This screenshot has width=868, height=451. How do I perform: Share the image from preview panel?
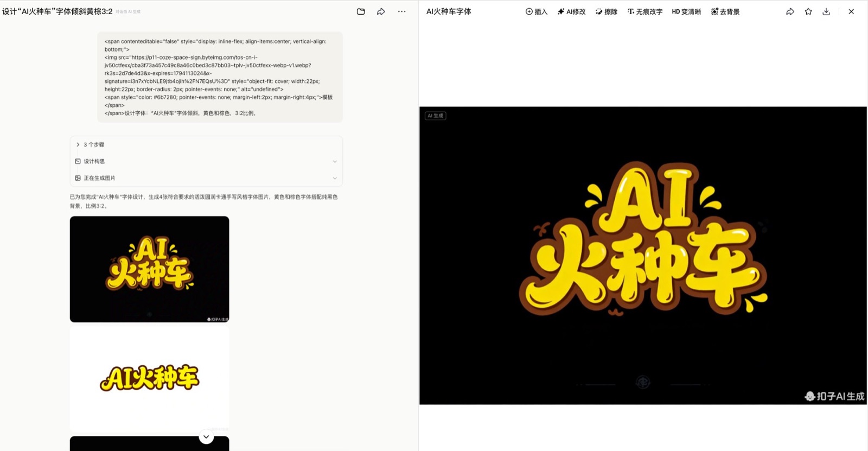coord(790,11)
